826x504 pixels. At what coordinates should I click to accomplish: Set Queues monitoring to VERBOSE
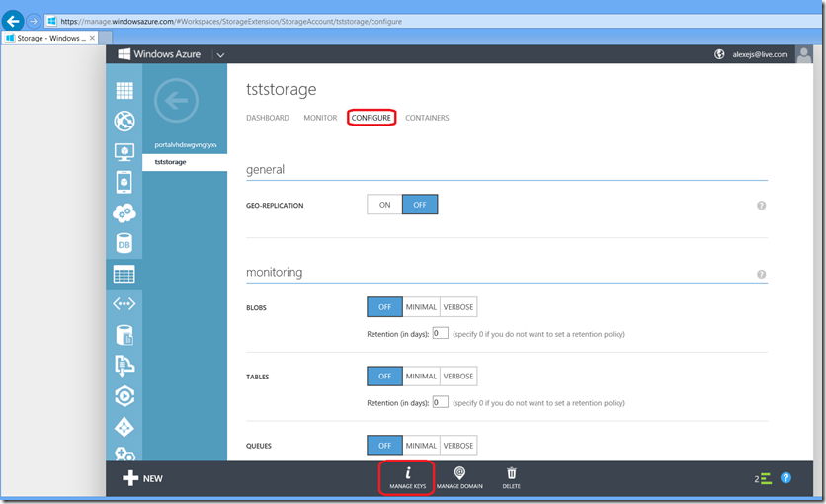(x=458, y=445)
